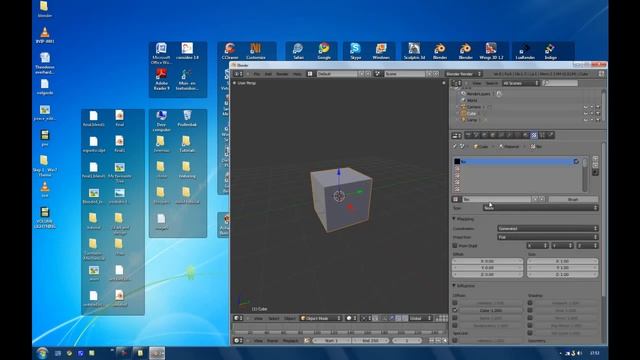The height and width of the screenshot is (360, 640).
Task: Click the viewport shading mode icon
Action: click(350, 318)
